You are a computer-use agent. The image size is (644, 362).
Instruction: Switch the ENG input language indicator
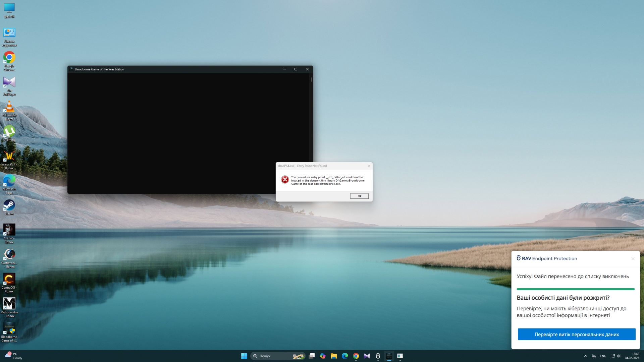click(x=603, y=356)
